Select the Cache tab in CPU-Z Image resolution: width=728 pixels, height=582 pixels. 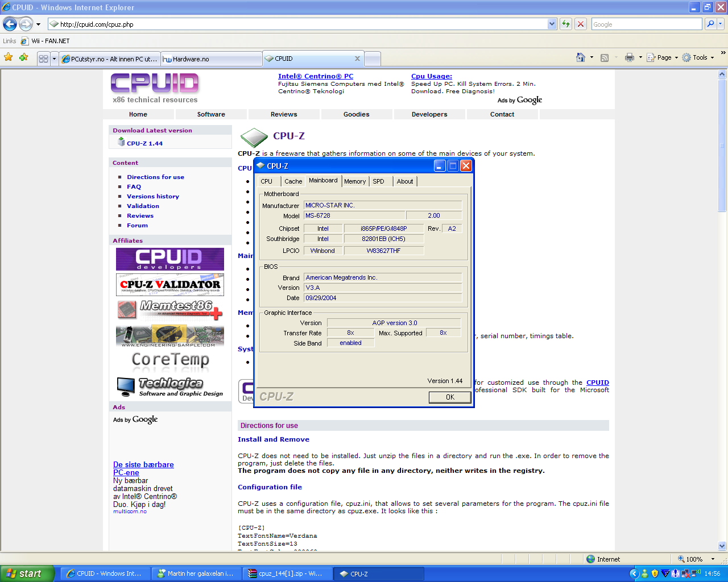click(x=293, y=181)
